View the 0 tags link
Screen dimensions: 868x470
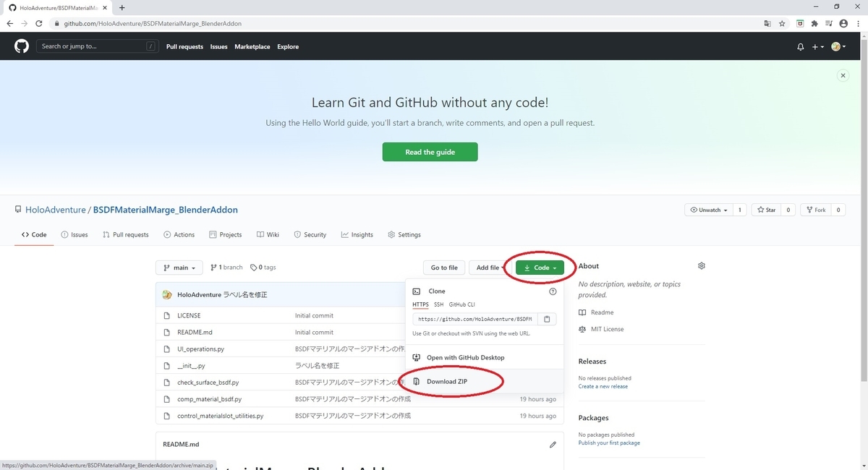pyautogui.click(x=263, y=268)
